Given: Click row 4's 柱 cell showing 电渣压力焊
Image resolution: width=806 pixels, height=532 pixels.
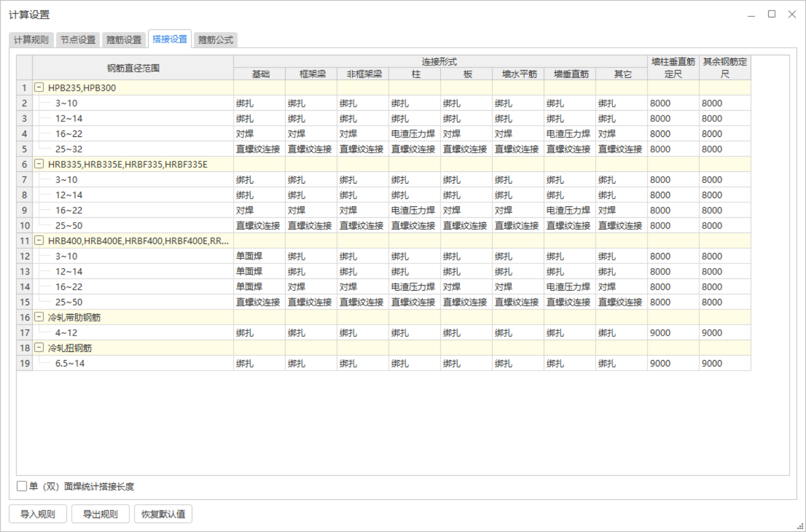Looking at the screenshot, I should 414,133.
